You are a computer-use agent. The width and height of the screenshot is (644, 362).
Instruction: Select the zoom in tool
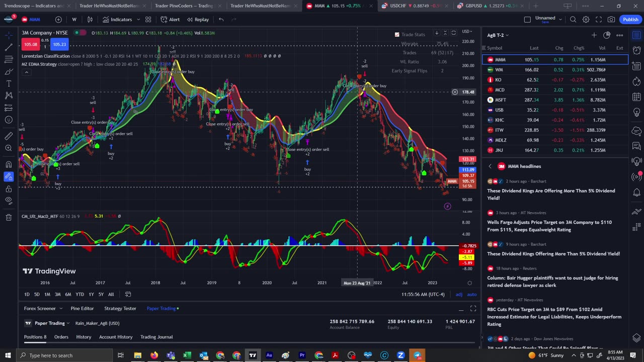coord(9,148)
